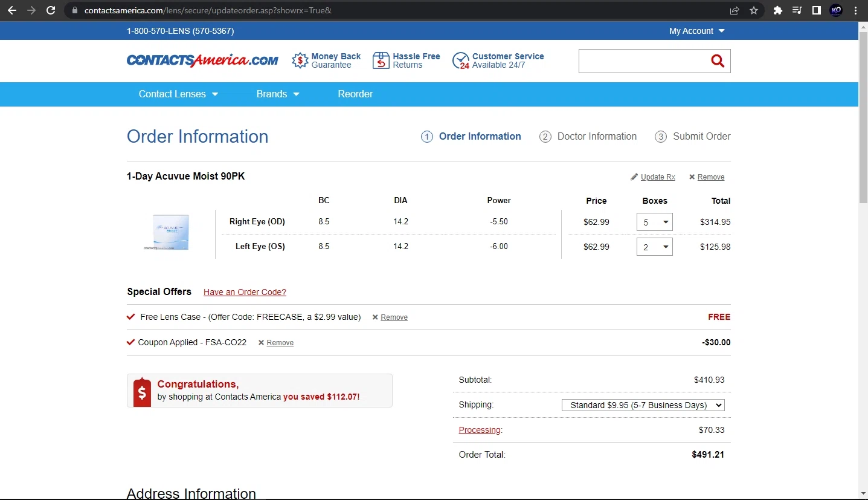
Task: Click the Right Eye power -5.50 value
Action: point(499,222)
